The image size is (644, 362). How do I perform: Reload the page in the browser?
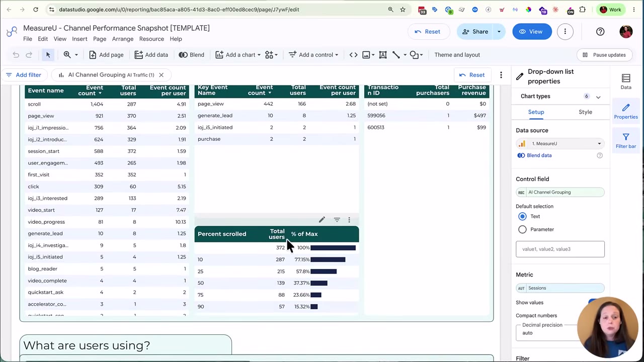pos(36,10)
